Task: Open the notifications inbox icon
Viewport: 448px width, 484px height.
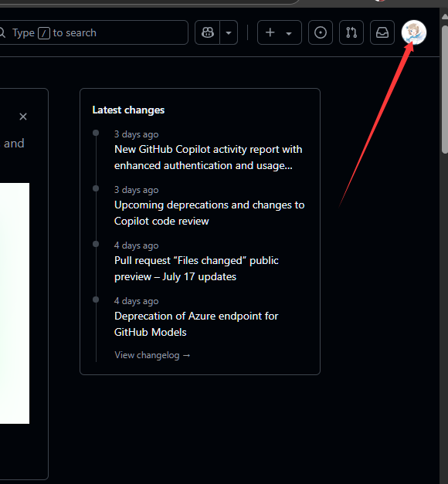Action: (x=382, y=32)
